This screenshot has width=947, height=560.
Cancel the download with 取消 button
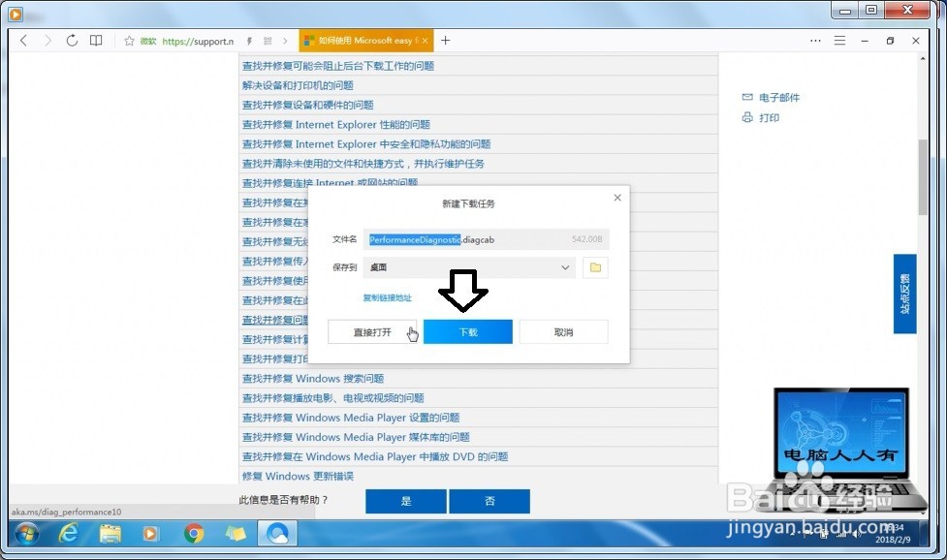(x=563, y=332)
